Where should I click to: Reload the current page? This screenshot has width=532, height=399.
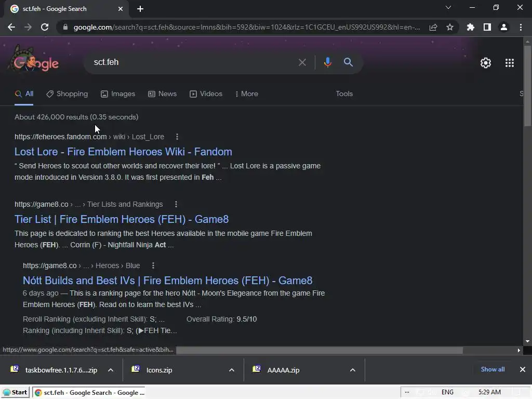click(45, 27)
